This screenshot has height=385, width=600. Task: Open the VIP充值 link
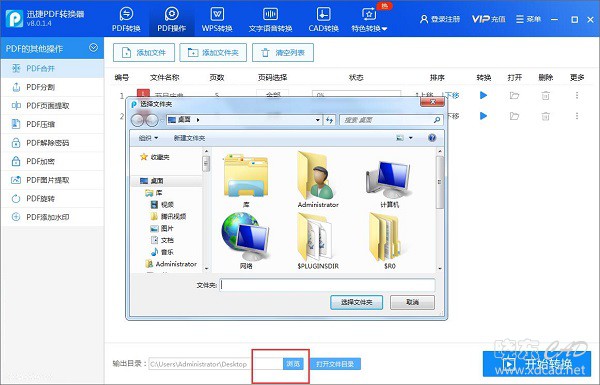point(489,19)
